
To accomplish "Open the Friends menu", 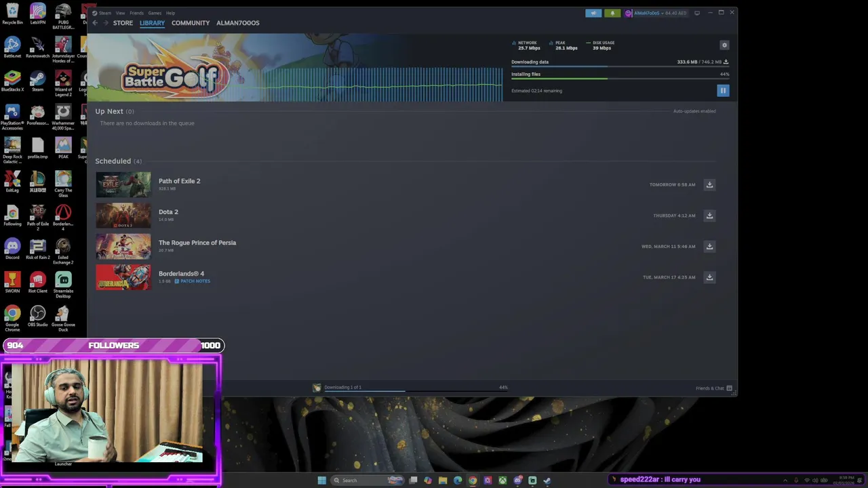I will click(136, 13).
